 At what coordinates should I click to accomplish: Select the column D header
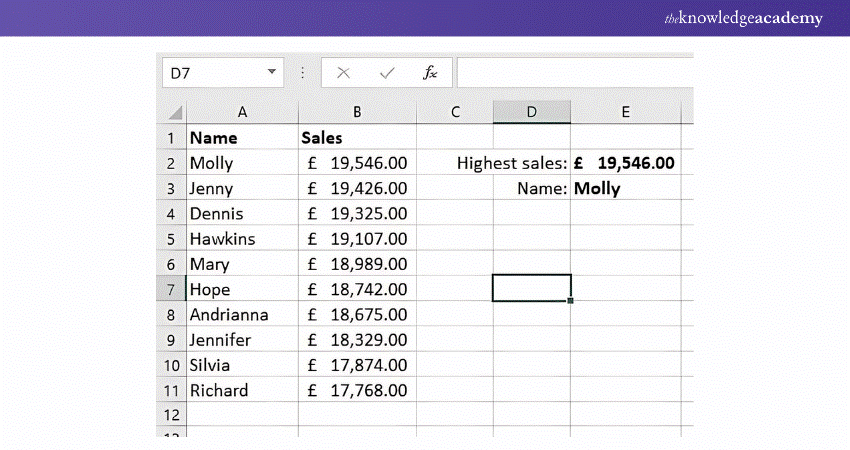pos(531,112)
